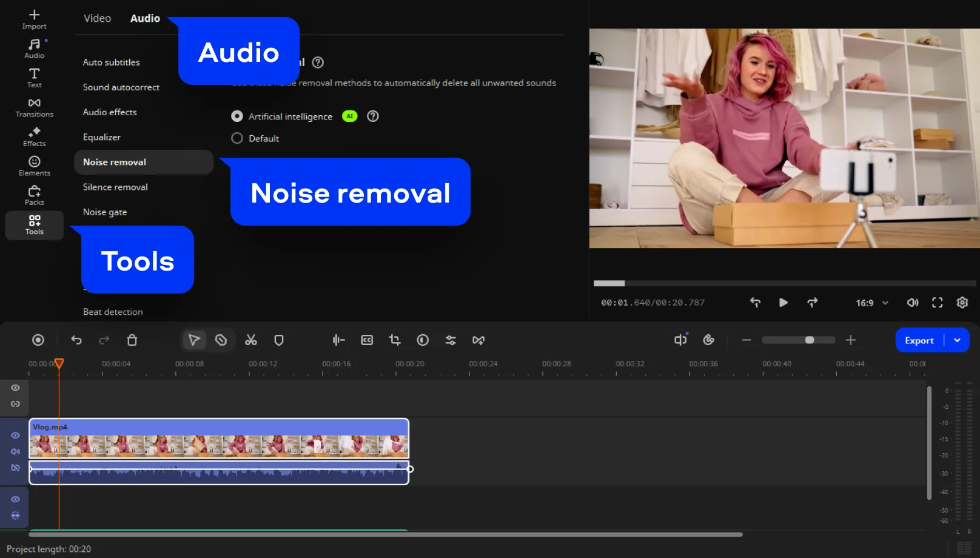Image resolution: width=980 pixels, height=558 pixels.
Task: Click the Export button
Action: coord(919,340)
